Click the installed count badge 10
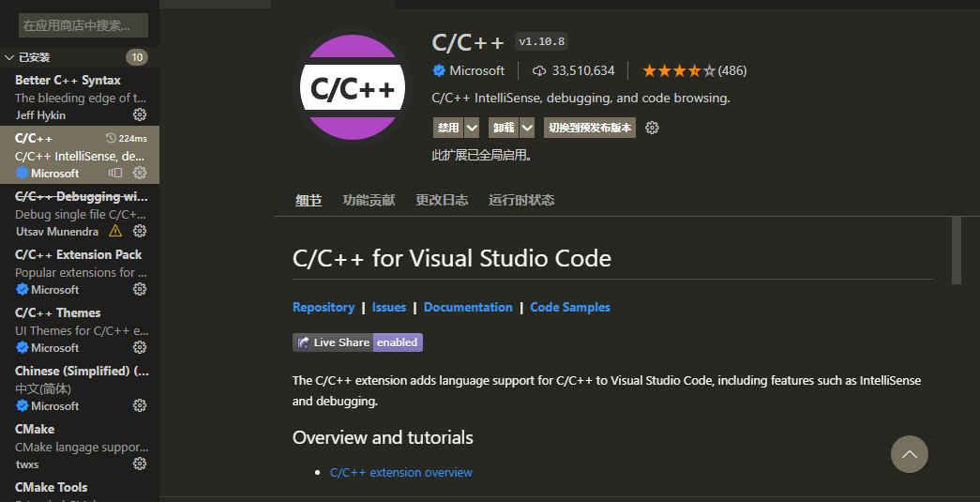The width and height of the screenshot is (980, 502). pos(137,57)
